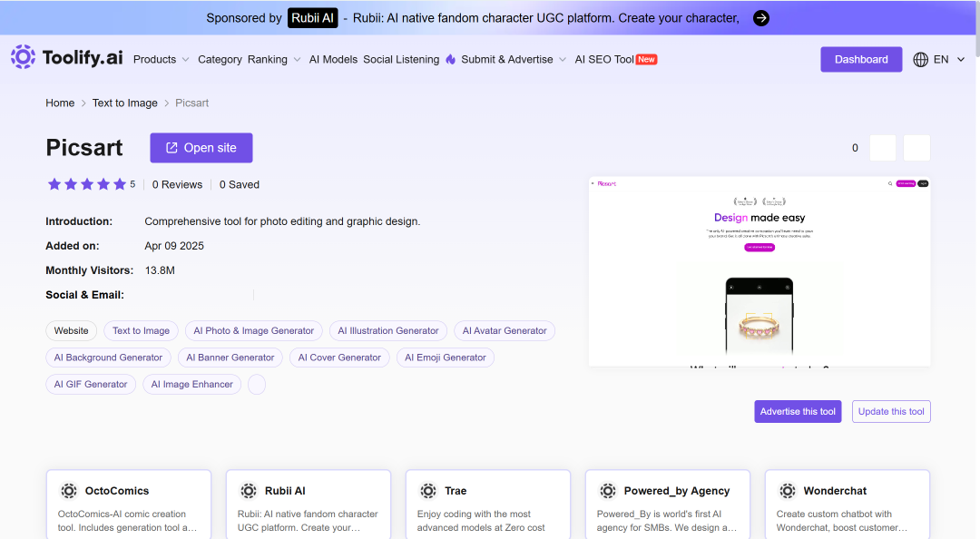Select AI Background Generator tag
Image resolution: width=980 pixels, height=539 pixels.
108,358
